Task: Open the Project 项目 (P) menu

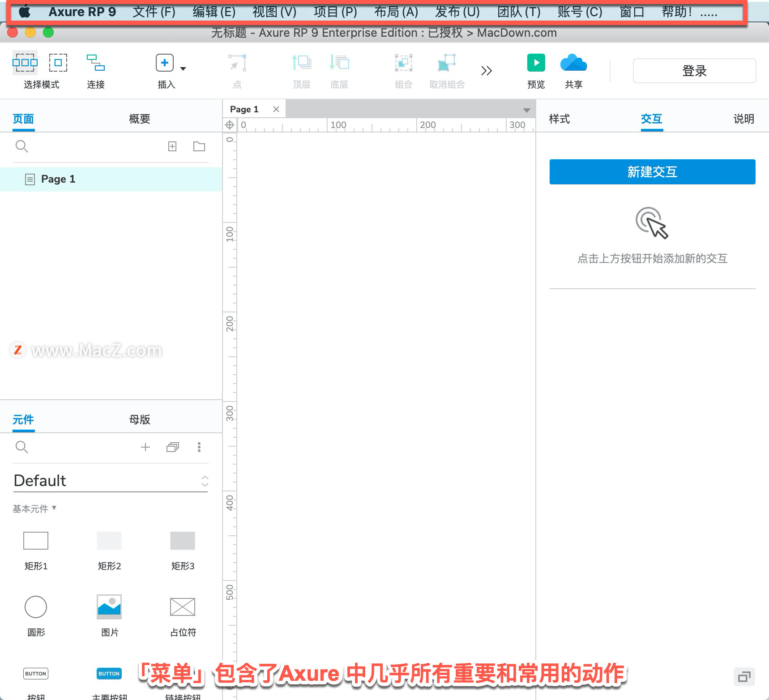Action: 335,12
